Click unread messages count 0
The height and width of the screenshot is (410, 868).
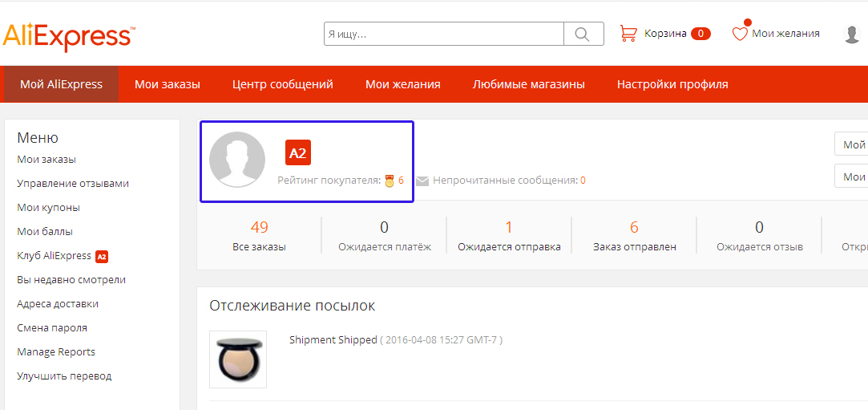(x=583, y=181)
